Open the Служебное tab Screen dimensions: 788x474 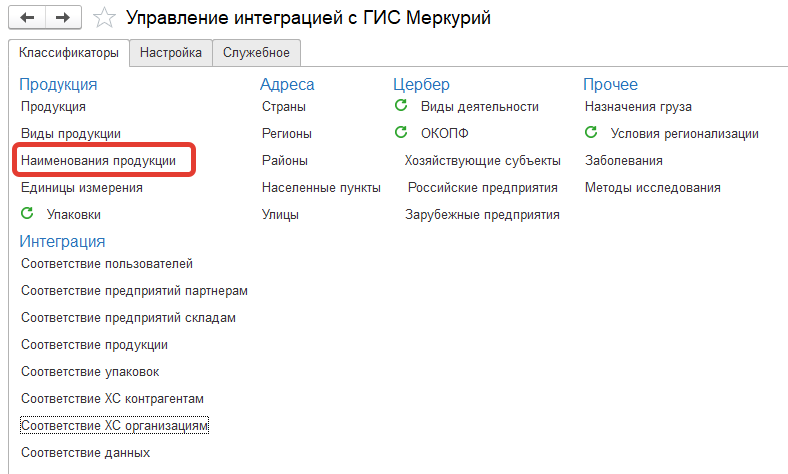256,53
